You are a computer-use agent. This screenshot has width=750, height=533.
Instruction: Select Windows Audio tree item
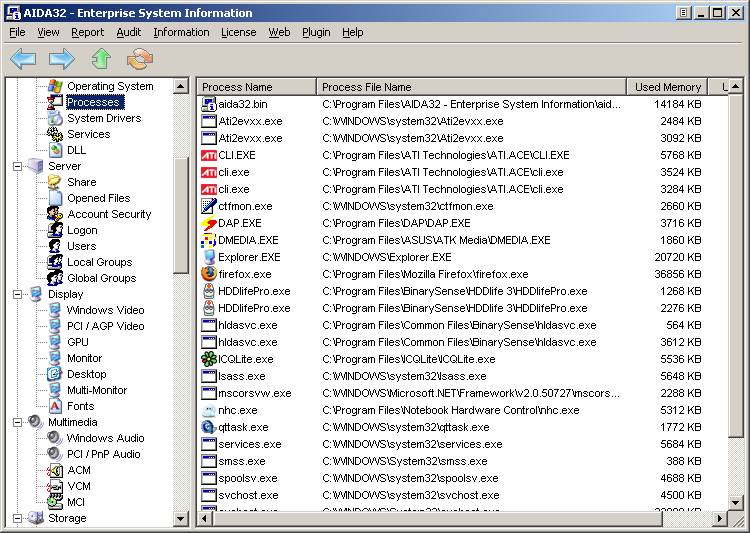pyautogui.click(x=105, y=438)
